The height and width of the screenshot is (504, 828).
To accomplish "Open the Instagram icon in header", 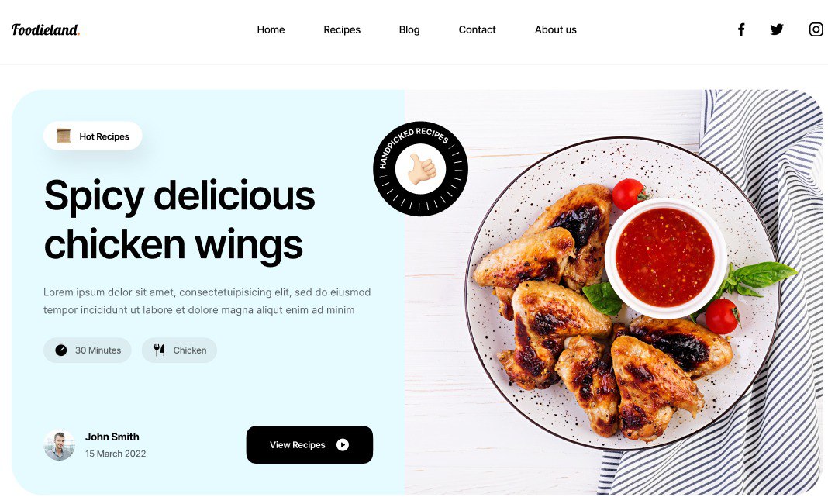I will (x=816, y=29).
